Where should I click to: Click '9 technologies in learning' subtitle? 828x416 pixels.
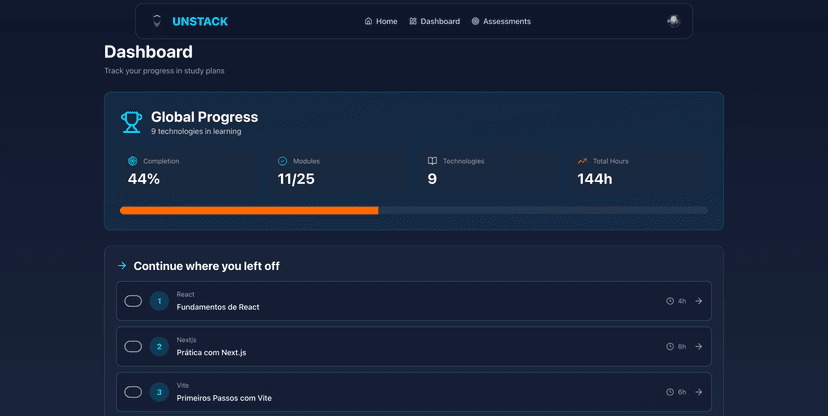196,131
